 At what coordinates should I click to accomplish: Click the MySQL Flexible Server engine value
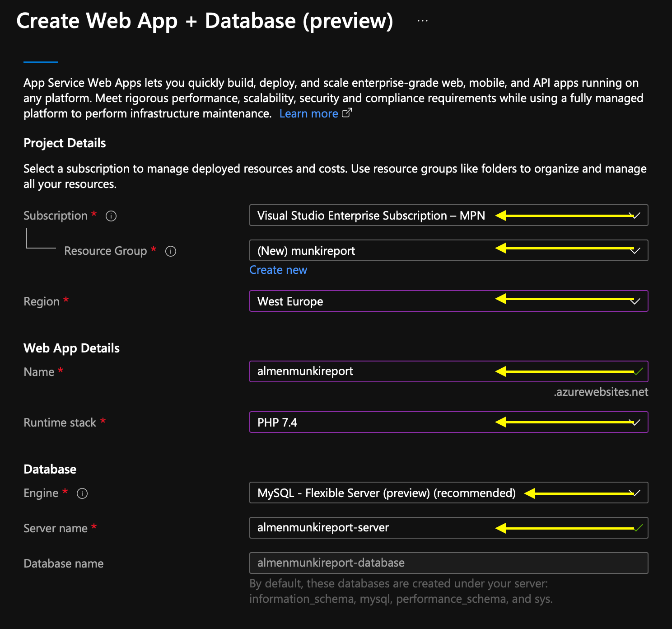point(386,493)
